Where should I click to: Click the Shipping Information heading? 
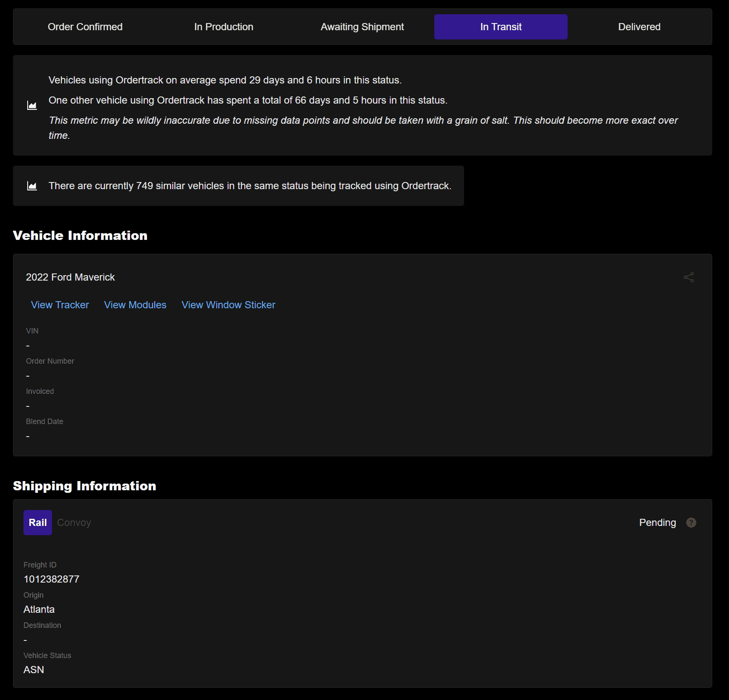[85, 486]
